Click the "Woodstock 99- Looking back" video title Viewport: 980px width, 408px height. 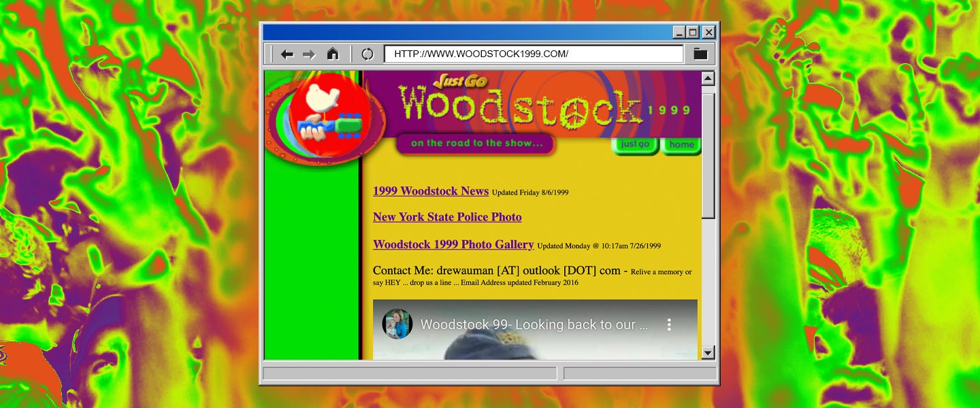534,325
